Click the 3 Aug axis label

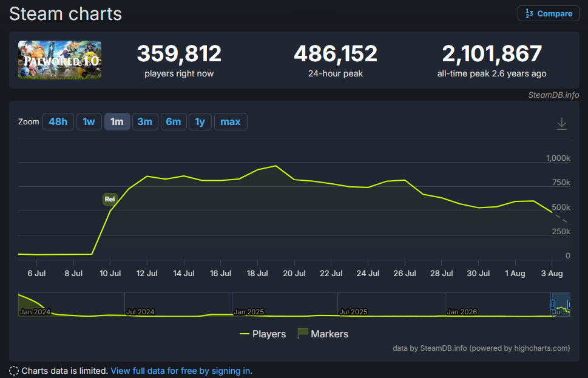coord(552,274)
